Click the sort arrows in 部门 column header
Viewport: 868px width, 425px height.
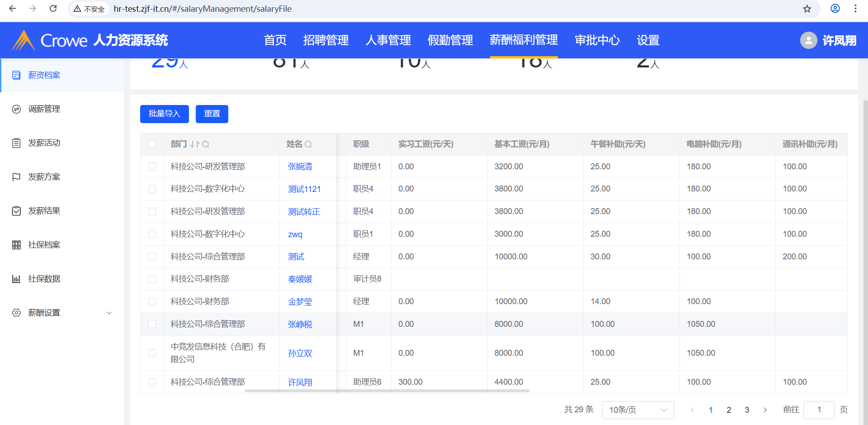pyautogui.click(x=195, y=144)
